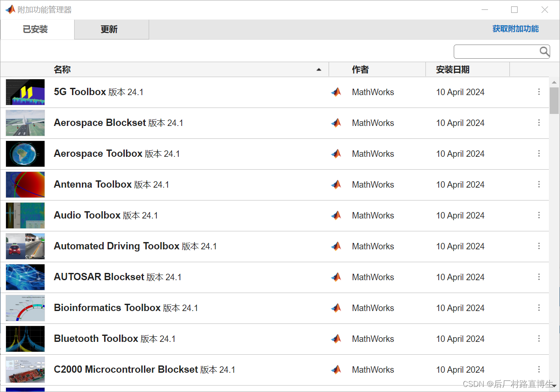The height and width of the screenshot is (392, 560).
Task: Click install date of Antenna Toolbox
Action: click(460, 185)
